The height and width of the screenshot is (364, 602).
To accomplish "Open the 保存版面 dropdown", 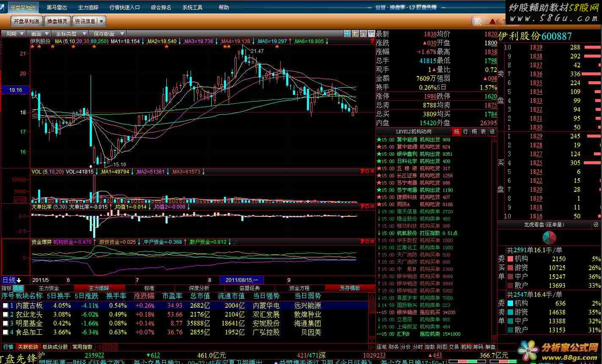I will point(107,33).
